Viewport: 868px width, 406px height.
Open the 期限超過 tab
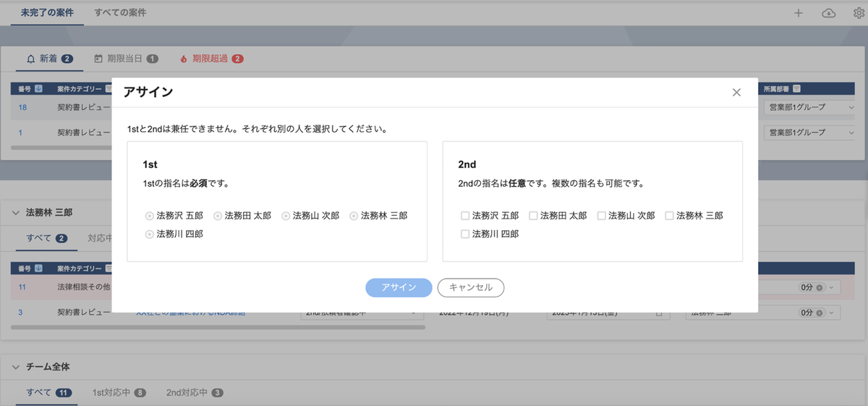click(x=211, y=59)
